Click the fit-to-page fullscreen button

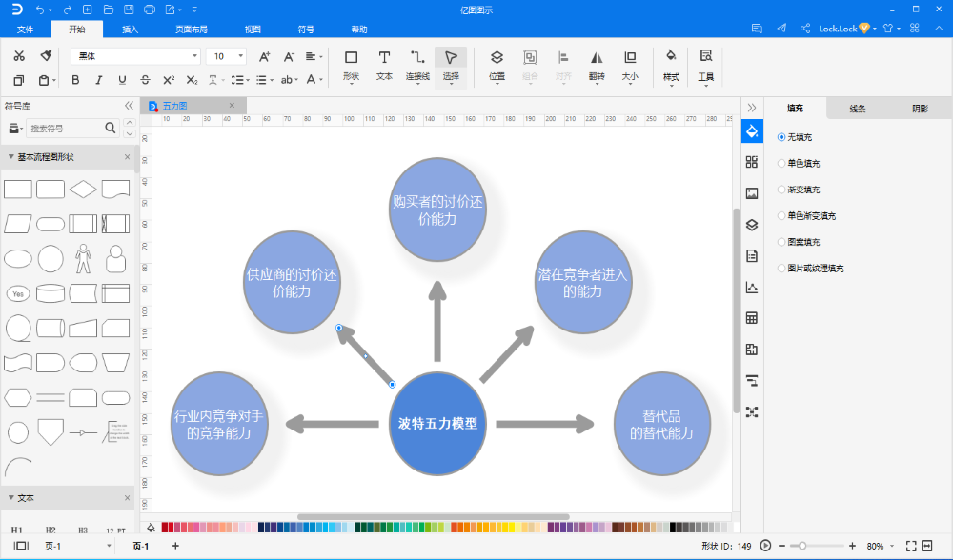[x=911, y=546]
